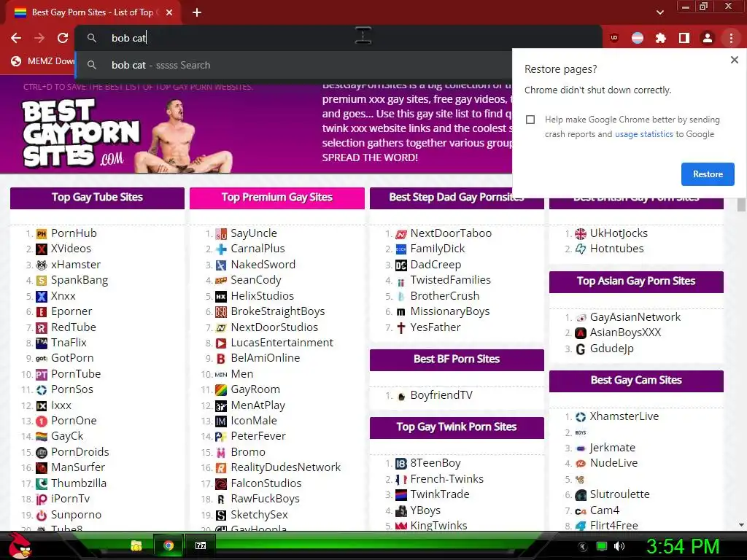Open the Chrome three-dot menu
Screen dimensions: 747x560
pyautogui.click(x=731, y=38)
